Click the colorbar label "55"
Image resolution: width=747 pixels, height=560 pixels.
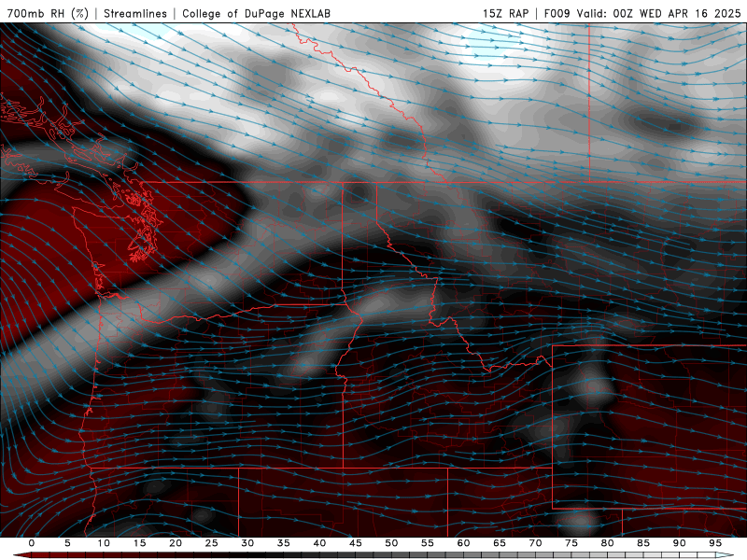[428, 543]
